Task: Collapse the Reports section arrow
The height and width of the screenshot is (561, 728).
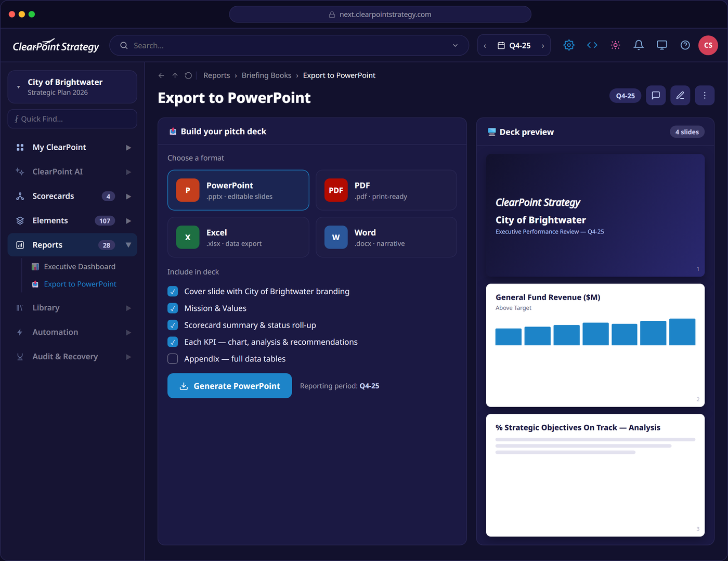Action: pos(128,245)
